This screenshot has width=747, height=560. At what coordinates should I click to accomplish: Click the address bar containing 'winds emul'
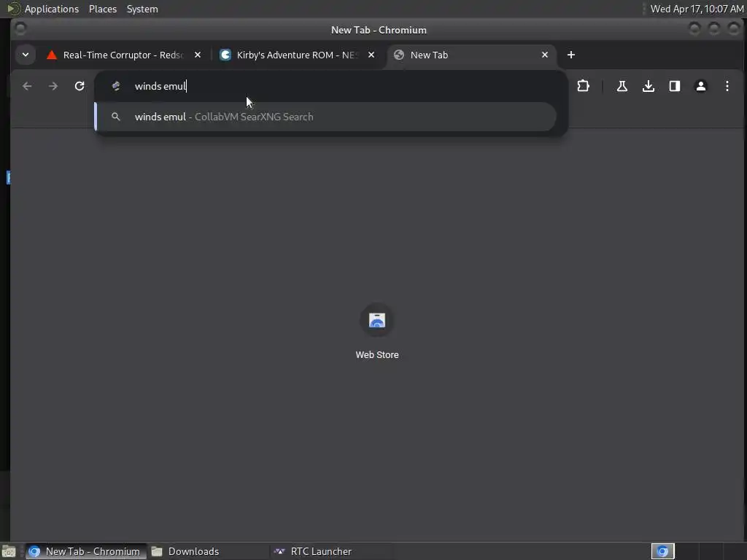pyautogui.click(x=331, y=86)
